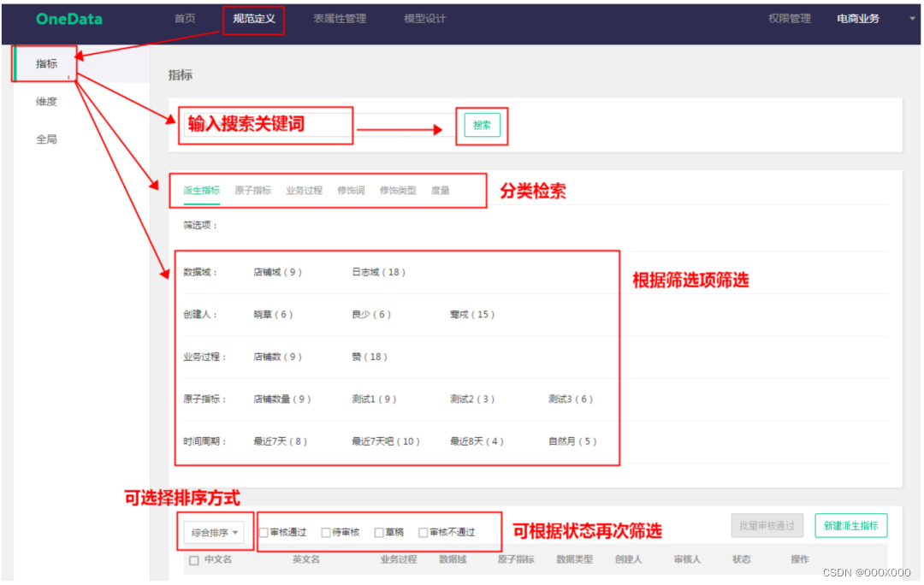The height and width of the screenshot is (585, 924).
Task: Filter by time period 自然月 (5)
Action: (x=572, y=441)
